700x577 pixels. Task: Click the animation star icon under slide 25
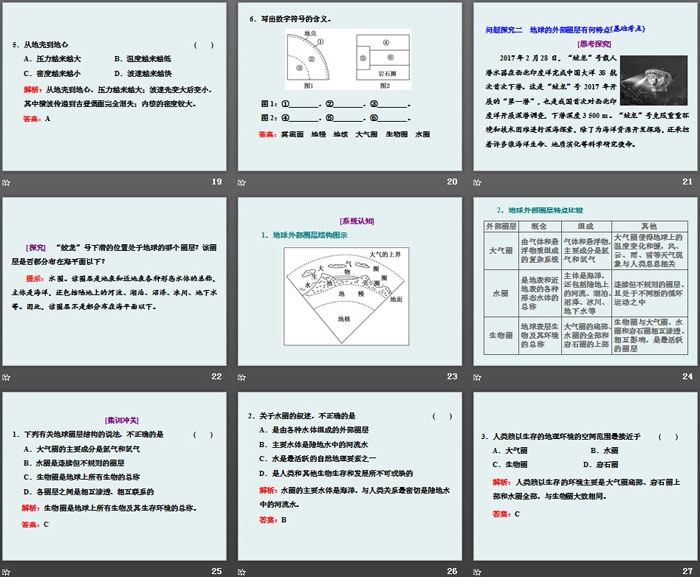click(6, 572)
